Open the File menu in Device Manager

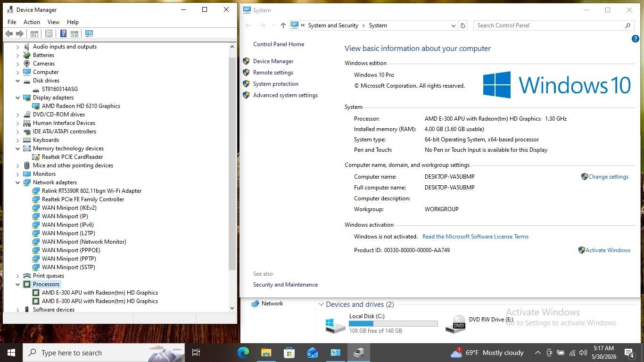12,22
